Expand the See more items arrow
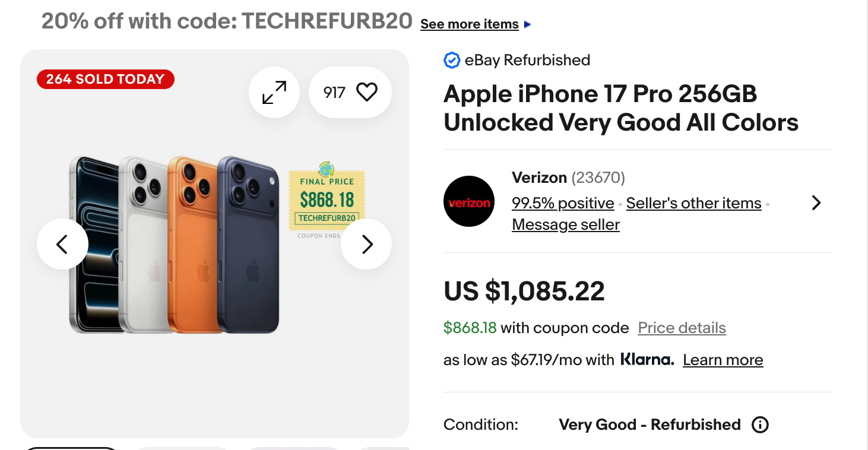 point(526,24)
